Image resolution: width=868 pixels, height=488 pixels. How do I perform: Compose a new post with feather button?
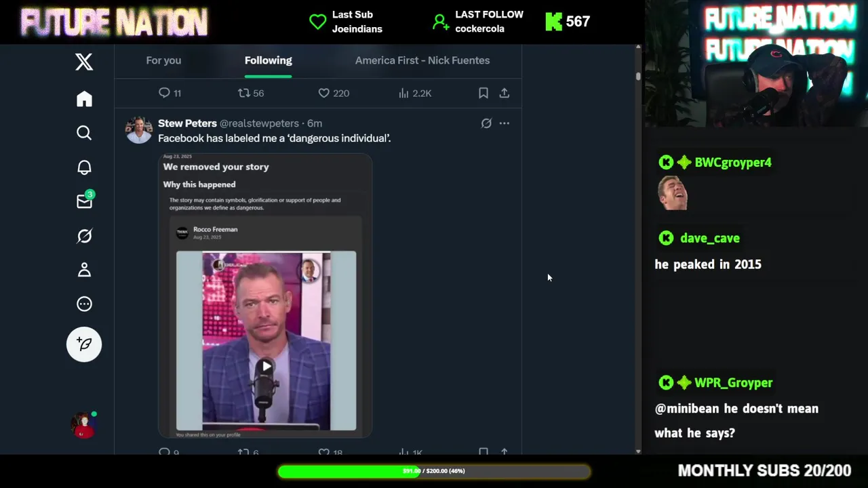pyautogui.click(x=84, y=344)
